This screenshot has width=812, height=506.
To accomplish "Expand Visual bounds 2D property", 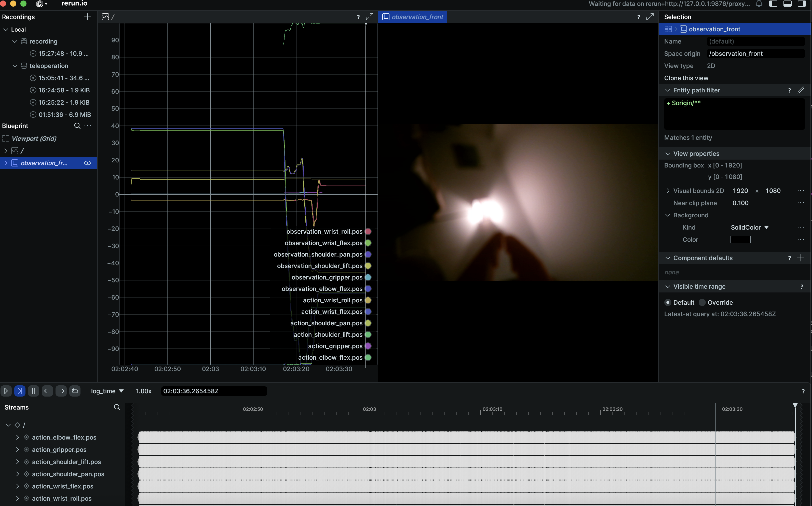I will click(668, 191).
